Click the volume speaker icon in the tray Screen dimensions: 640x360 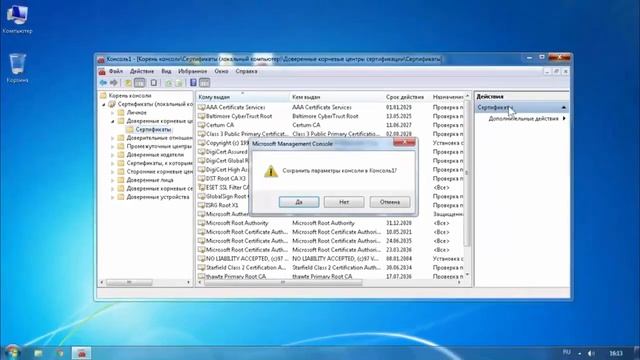591,353
